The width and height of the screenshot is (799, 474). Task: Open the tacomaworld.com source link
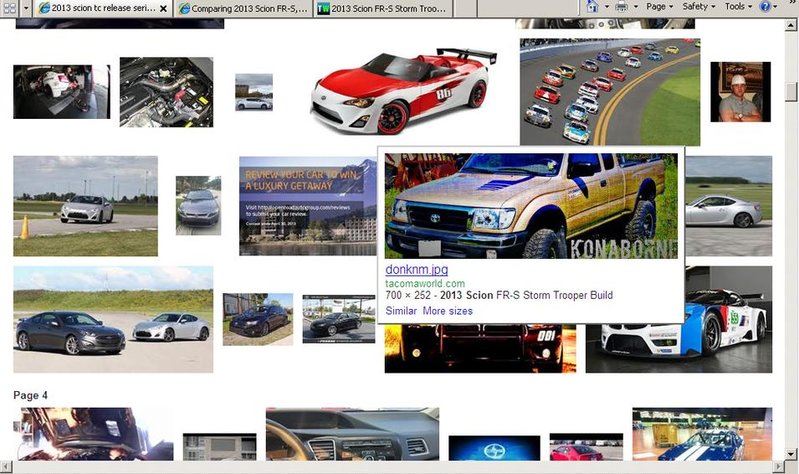point(425,283)
